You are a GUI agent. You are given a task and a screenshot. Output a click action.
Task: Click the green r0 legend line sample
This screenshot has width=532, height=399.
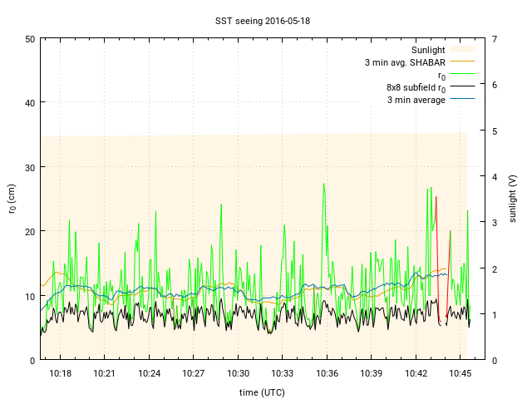462,75
